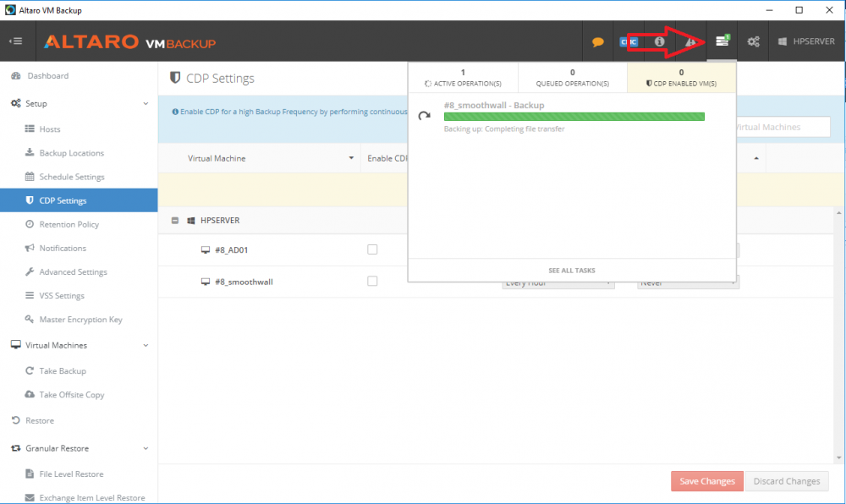The width and height of the screenshot is (846, 504).
Task: Click the Save Changes button
Action: [x=706, y=481]
